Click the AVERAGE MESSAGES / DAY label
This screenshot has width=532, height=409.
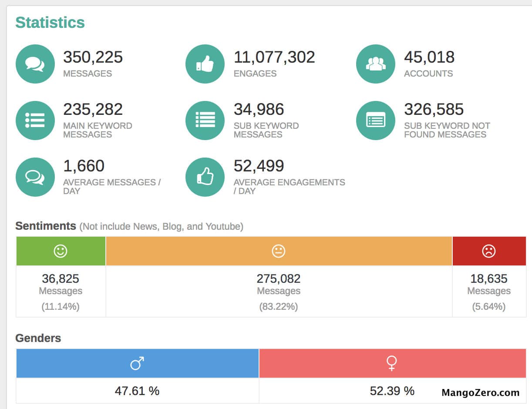(112, 187)
